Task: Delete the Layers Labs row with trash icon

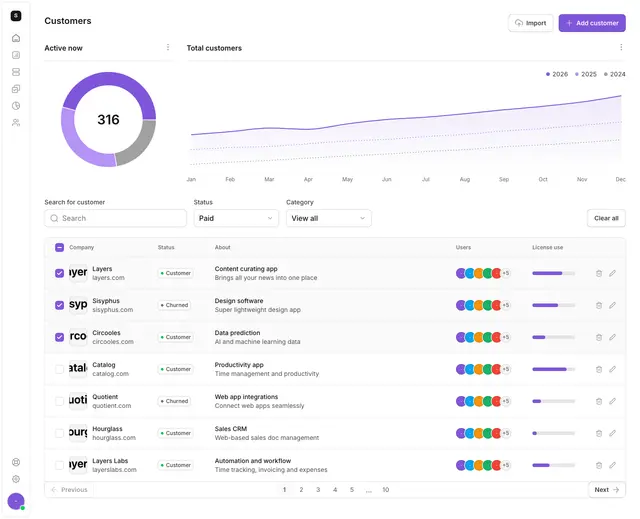Action: (x=599, y=465)
